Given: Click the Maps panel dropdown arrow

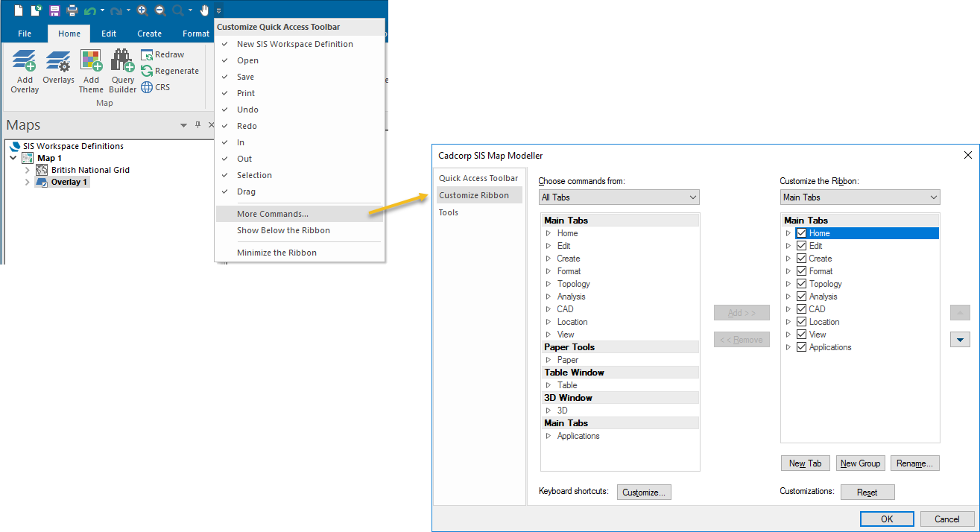Looking at the screenshot, I should (x=184, y=125).
